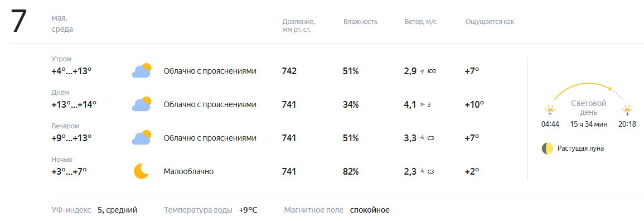Click the УФ-индекс value 5, средний

(118, 210)
